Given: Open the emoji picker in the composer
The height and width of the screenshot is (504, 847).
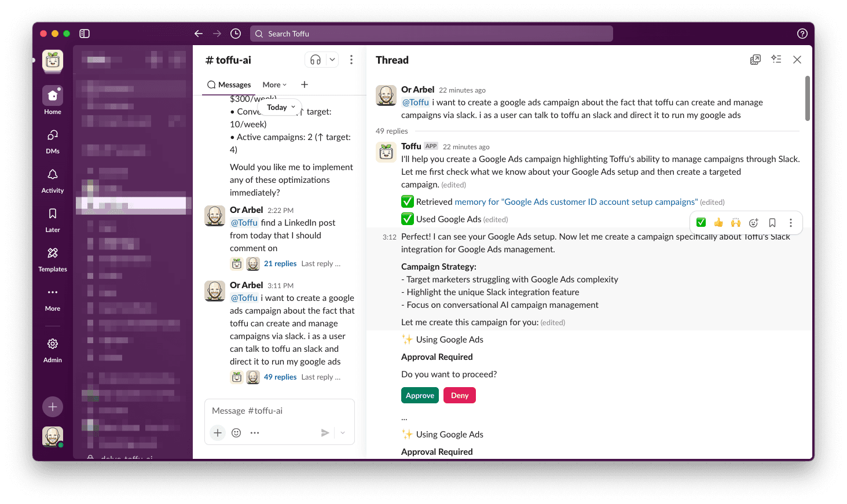Looking at the screenshot, I should tap(236, 433).
